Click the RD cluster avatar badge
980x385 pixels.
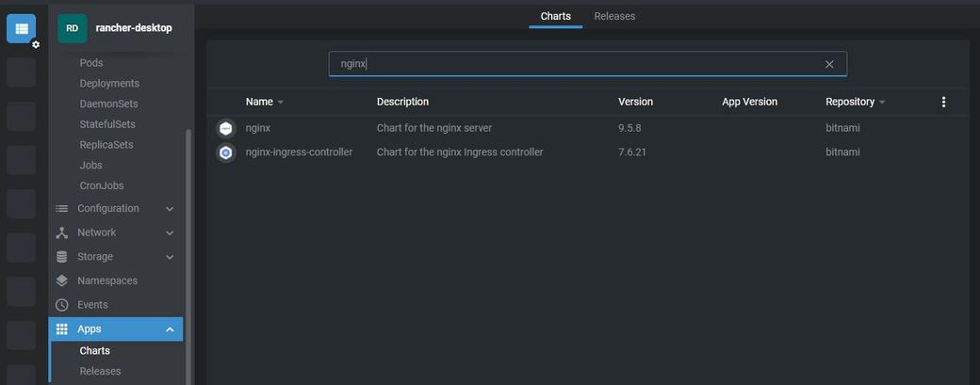[x=73, y=28]
